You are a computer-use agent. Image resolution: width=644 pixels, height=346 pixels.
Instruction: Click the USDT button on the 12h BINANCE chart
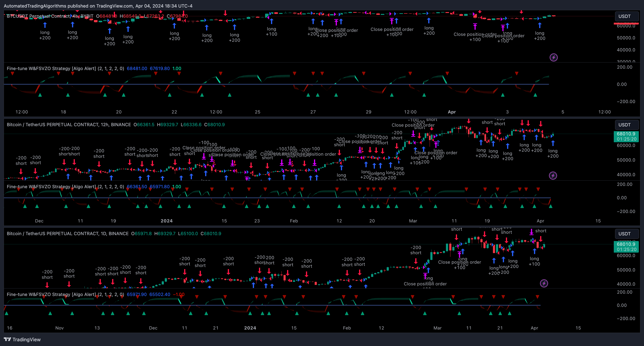626,125
